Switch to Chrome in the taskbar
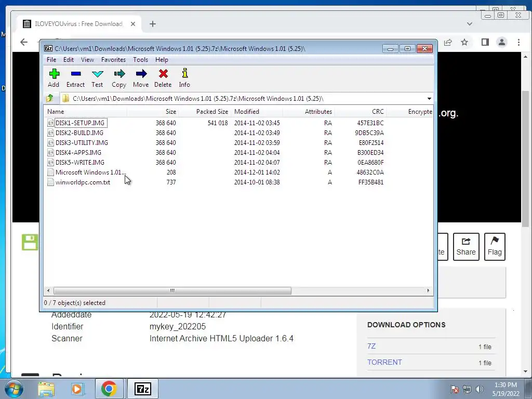Viewport: 532px width, 399px height. point(109,389)
